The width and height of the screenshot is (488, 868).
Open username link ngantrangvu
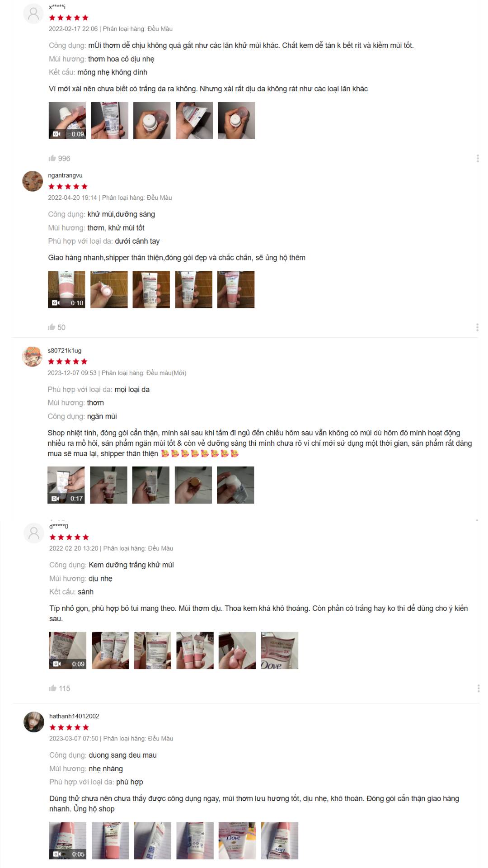[x=65, y=175]
